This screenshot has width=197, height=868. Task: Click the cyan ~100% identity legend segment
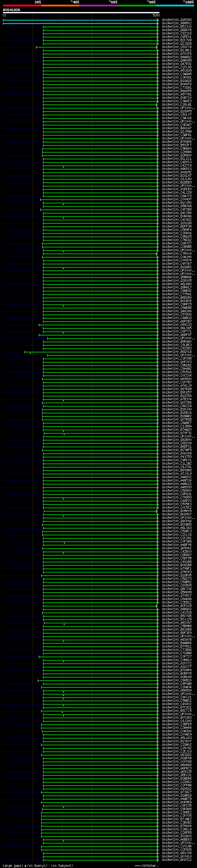click(175, 6)
